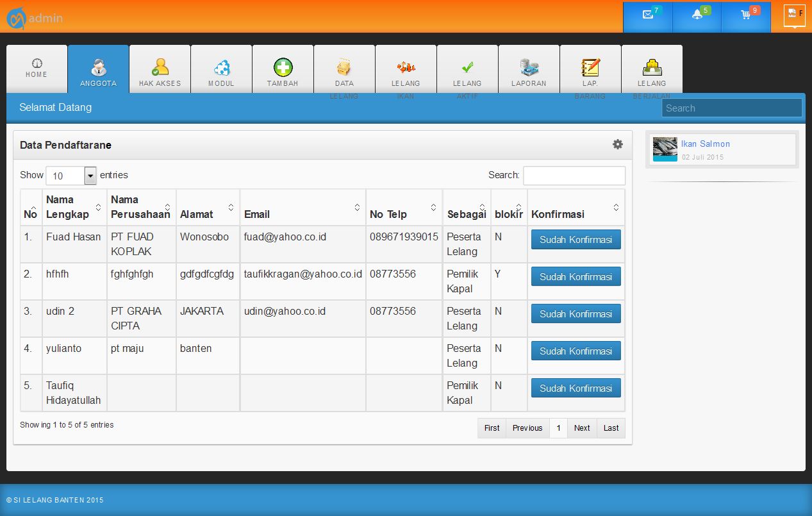Open the LAPORAN printer icon

pos(529,67)
